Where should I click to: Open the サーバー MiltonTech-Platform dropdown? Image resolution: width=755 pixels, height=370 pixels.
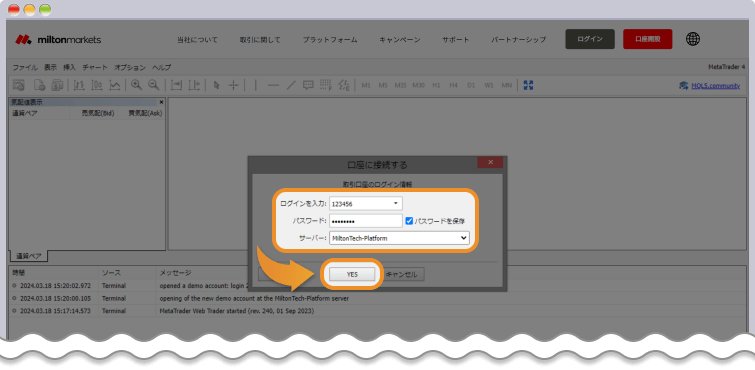click(x=399, y=238)
